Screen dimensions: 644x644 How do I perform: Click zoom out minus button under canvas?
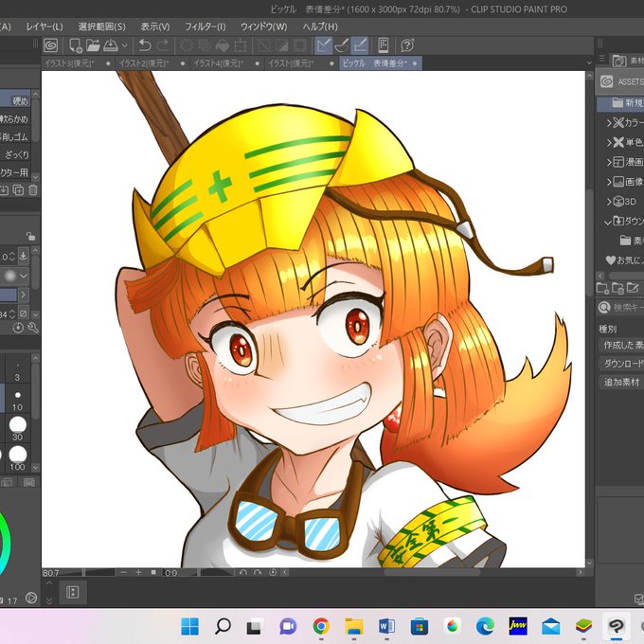(x=124, y=572)
